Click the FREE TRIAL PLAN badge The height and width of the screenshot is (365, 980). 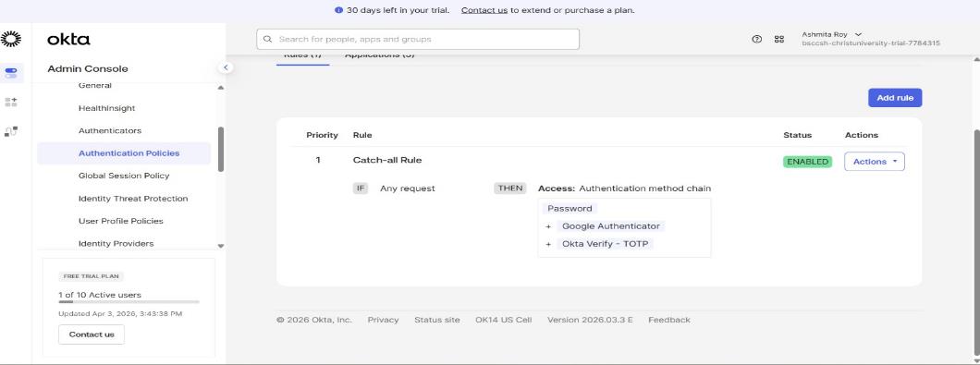coord(92,276)
